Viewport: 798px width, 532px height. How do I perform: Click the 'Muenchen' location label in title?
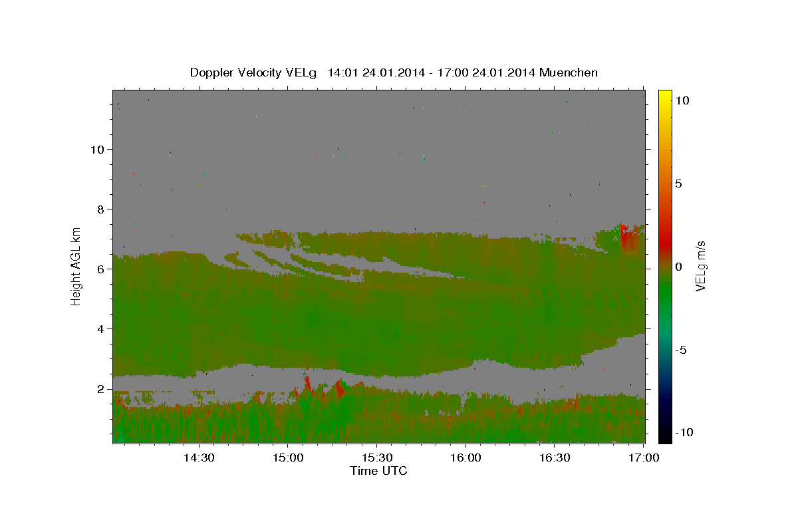569,72
